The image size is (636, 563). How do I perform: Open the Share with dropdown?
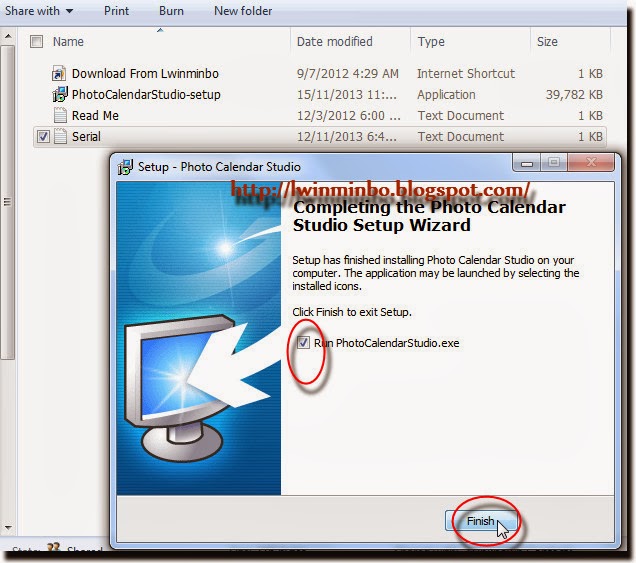[x=39, y=11]
